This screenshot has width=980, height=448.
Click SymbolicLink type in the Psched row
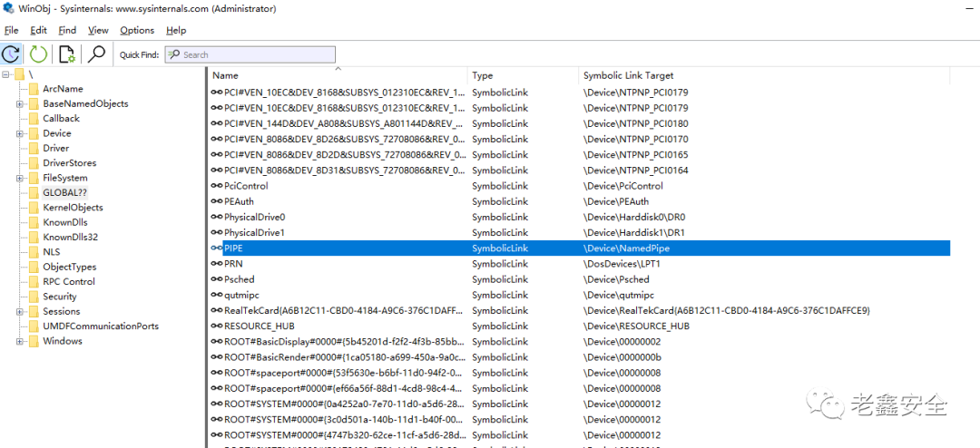click(500, 279)
